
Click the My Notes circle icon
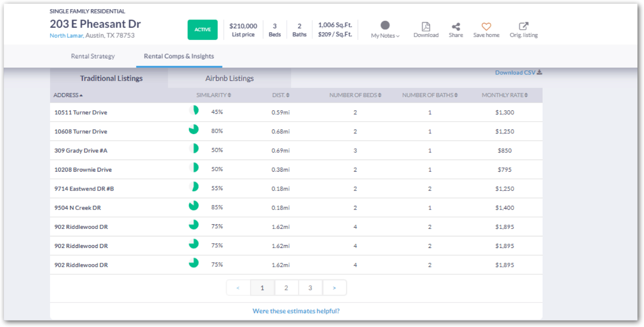click(385, 25)
